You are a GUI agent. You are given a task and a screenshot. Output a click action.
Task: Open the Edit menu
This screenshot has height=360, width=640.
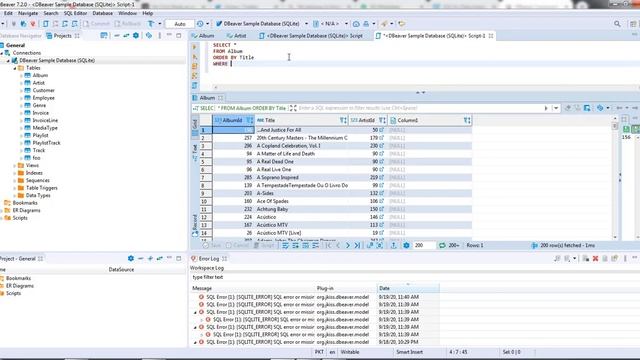pyautogui.click(x=8, y=13)
